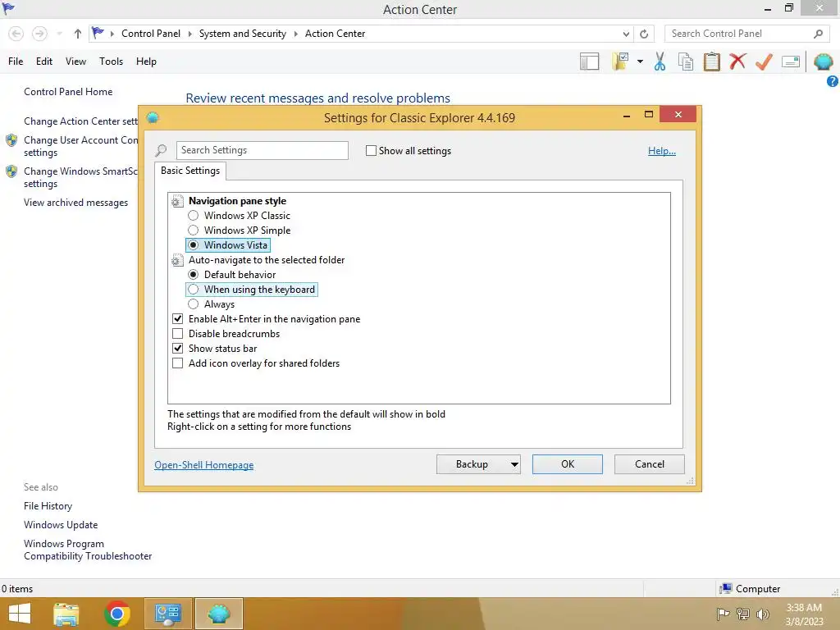Click the Navigation pane style gear icon

click(x=177, y=202)
